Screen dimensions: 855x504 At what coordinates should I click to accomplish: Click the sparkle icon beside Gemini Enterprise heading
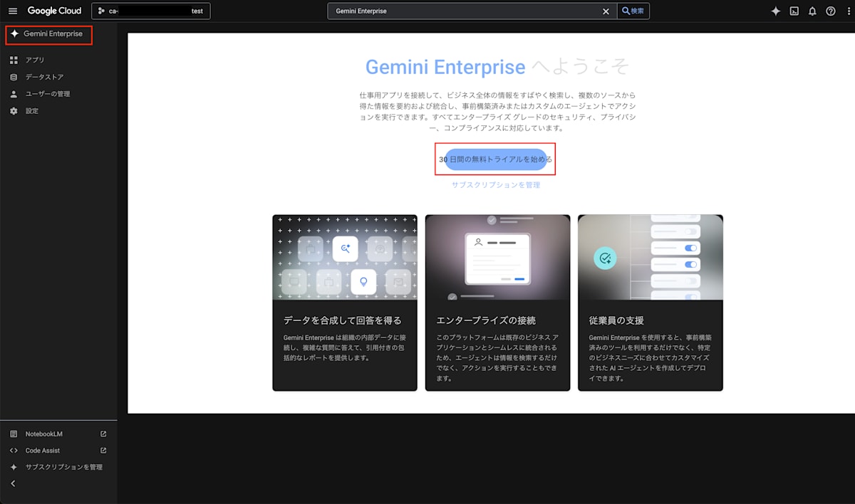[14, 34]
